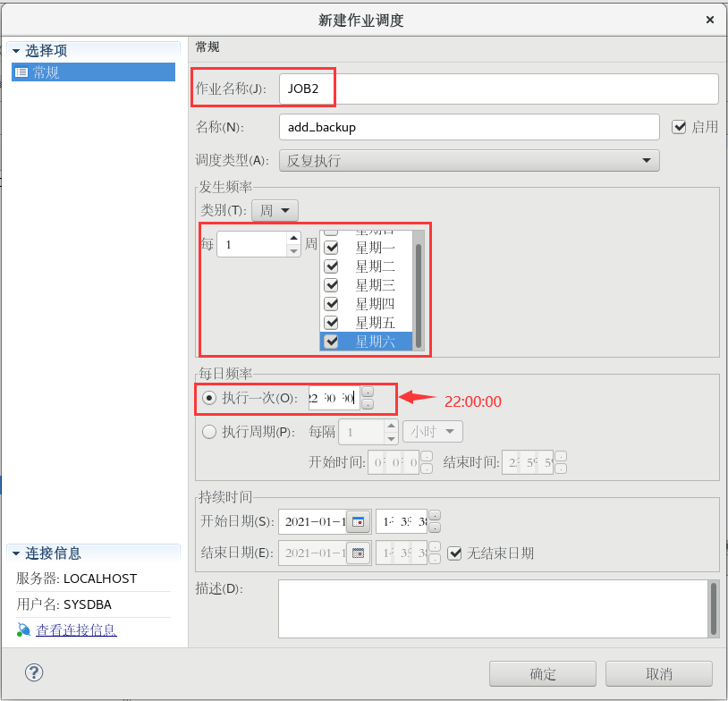Uncheck 星期五 checkbox
This screenshot has width=728, height=701.
(x=331, y=322)
